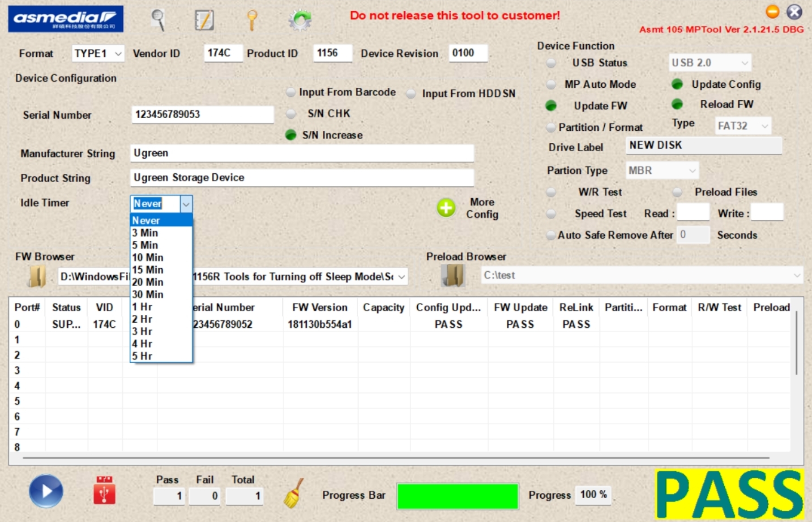Click the magnifying glass search icon

point(158,20)
